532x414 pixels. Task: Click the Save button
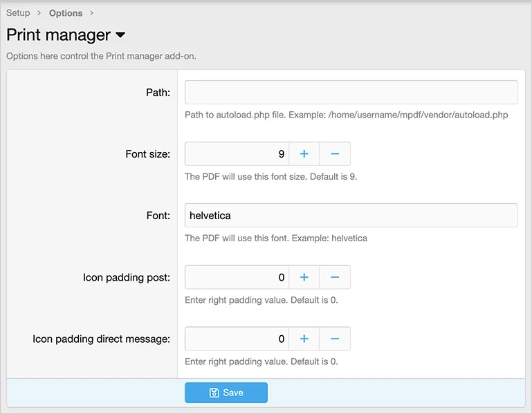pos(226,393)
